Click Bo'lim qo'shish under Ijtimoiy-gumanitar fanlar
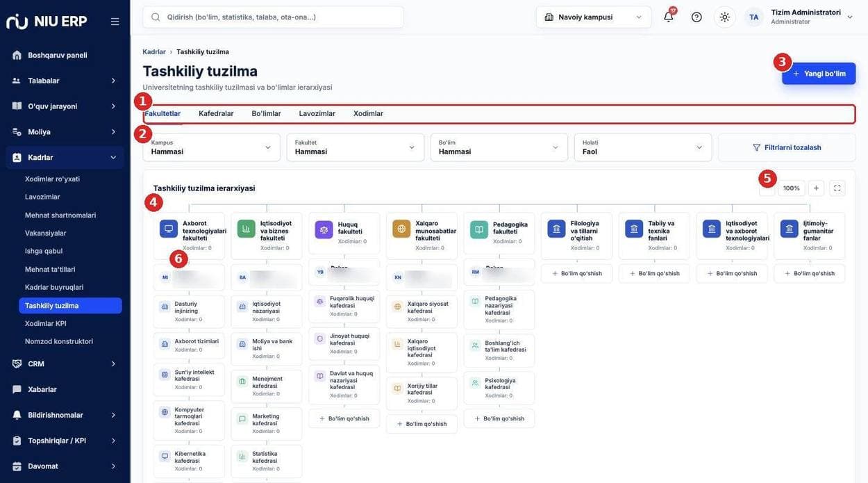This screenshot has width=868, height=483. (x=810, y=273)
